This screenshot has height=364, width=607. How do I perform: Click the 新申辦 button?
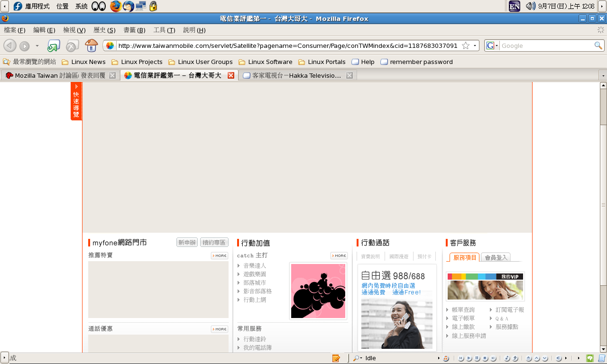click(x=187, y=243)
